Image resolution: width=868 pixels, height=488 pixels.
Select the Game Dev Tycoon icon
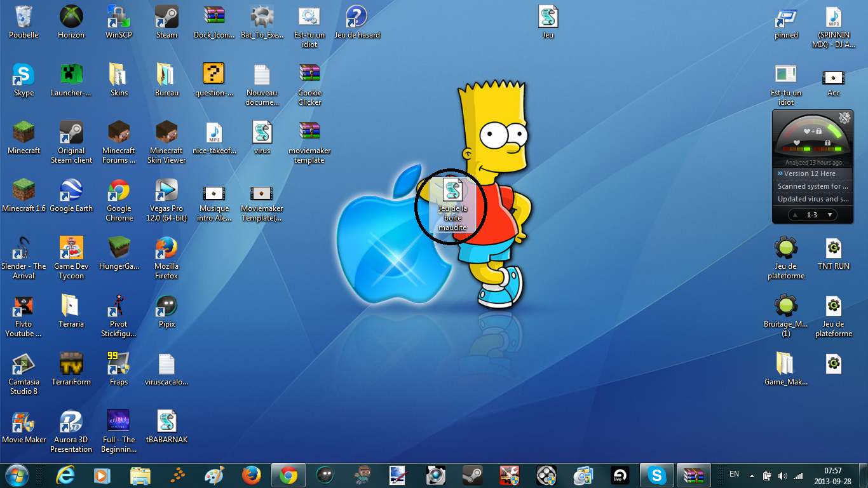[x=71, y=258]
